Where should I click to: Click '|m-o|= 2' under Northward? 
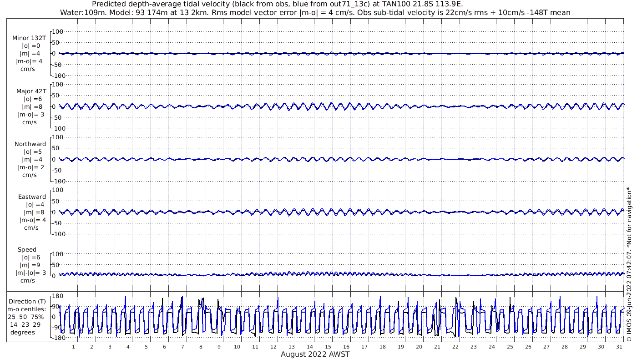tap(30, 167)
